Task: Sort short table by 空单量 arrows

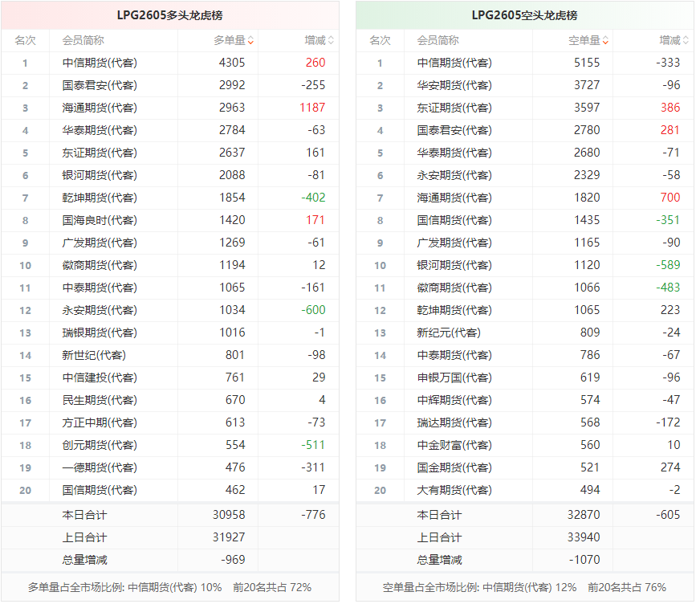Action: click(606, 41)
